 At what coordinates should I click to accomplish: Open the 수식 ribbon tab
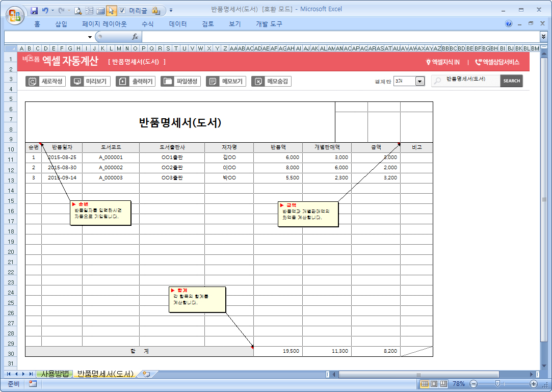(x=147, y=24)
